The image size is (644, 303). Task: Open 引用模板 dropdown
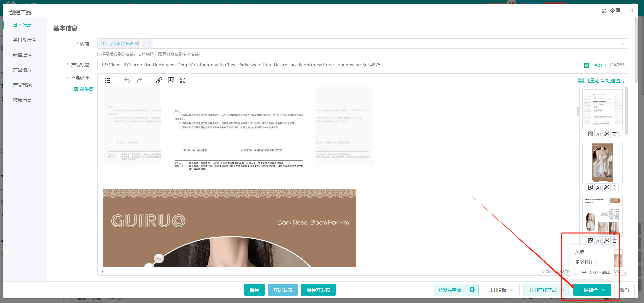coord(500,290)
